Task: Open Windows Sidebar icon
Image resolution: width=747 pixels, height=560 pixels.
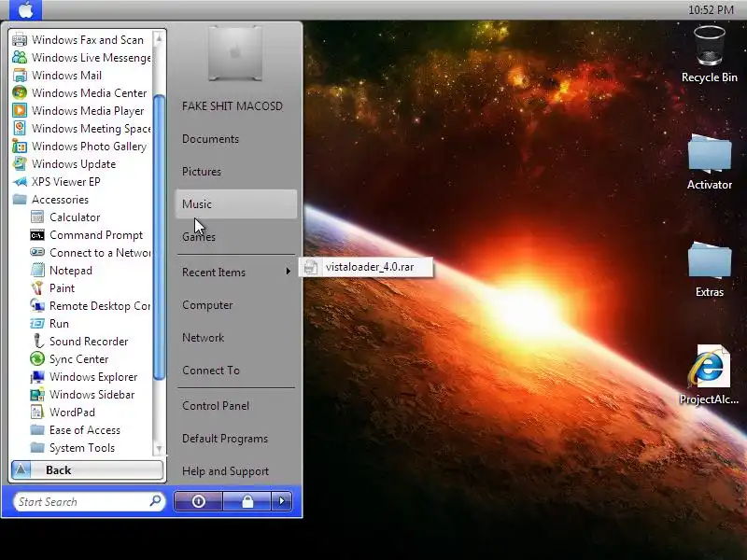Action: [37, 394]
